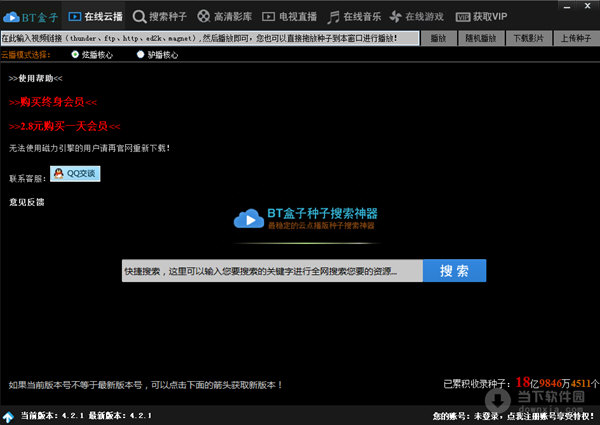The height and width of the screenshot is (425, 600).
Task: Close the BT盒子 window
Action: tap(587, 6)
